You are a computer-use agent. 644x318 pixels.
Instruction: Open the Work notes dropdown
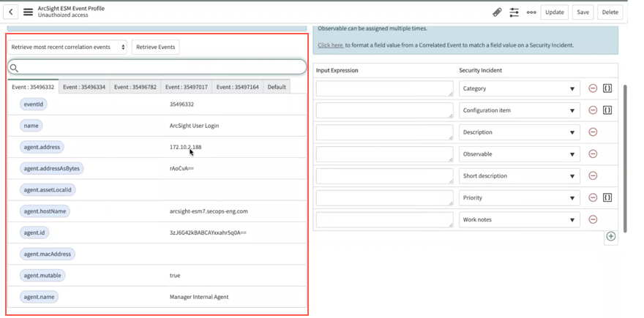(519, 219)
